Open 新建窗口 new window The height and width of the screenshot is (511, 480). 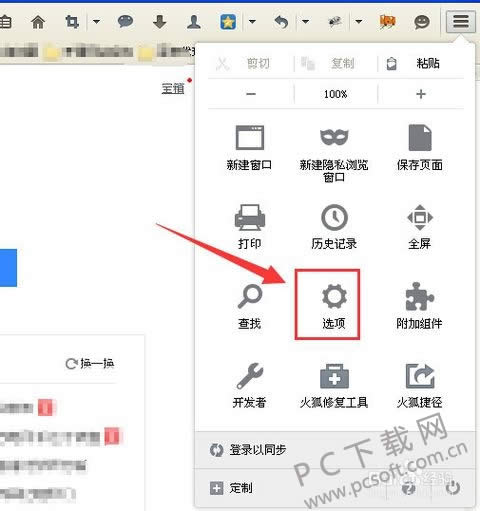point(250,148)
